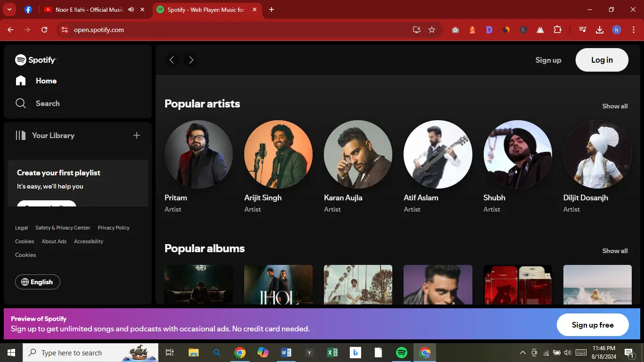
Task: Close the Noor E Ilahi tab
Action: [142, 9]
